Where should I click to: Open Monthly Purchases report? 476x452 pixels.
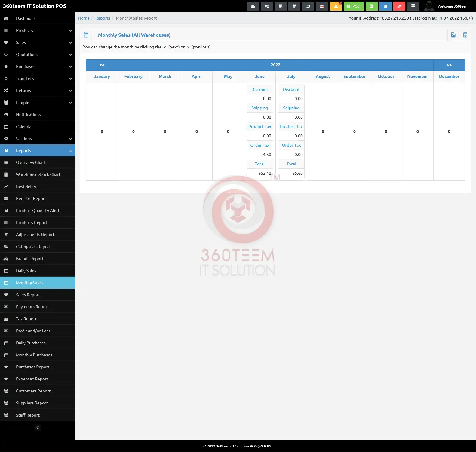[x=38, y=355]
